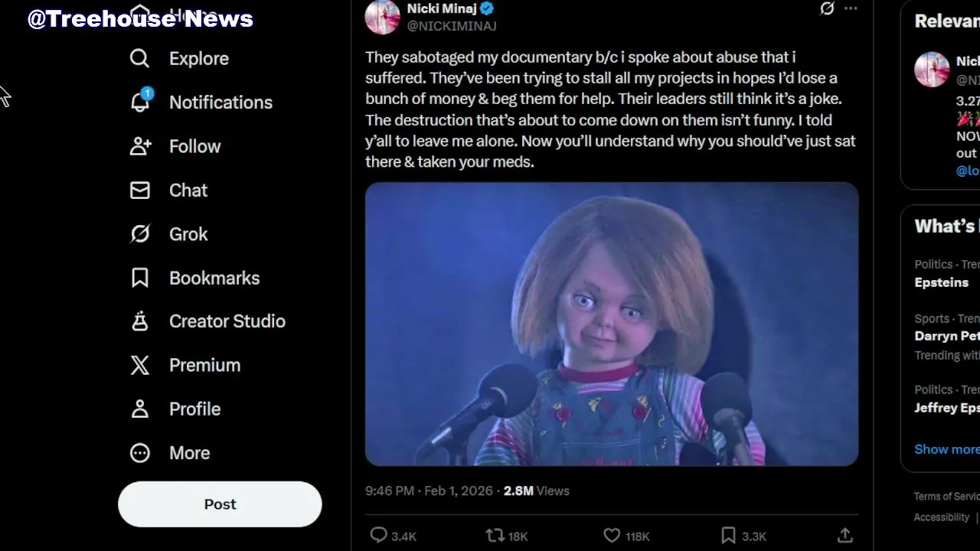Show more trending topics
The width and height of the screenshot is (980, 551).
point(946,449)
